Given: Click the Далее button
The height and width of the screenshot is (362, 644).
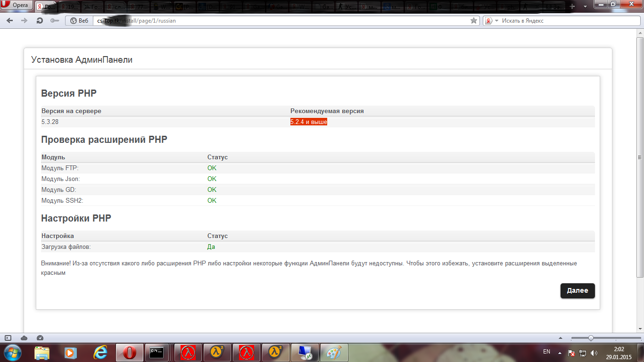Looking at the screenshot, I should click(x=577, y=291).
